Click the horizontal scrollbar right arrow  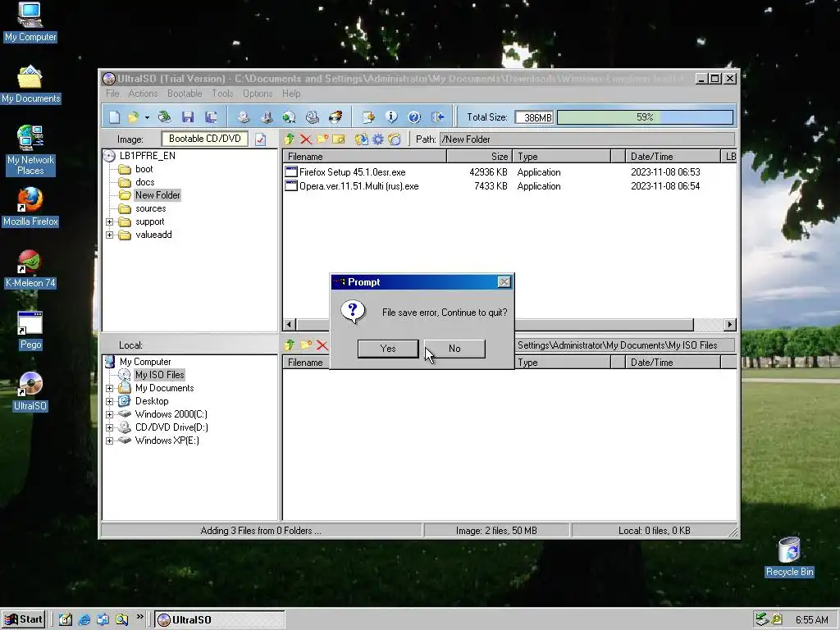point(729,324)
